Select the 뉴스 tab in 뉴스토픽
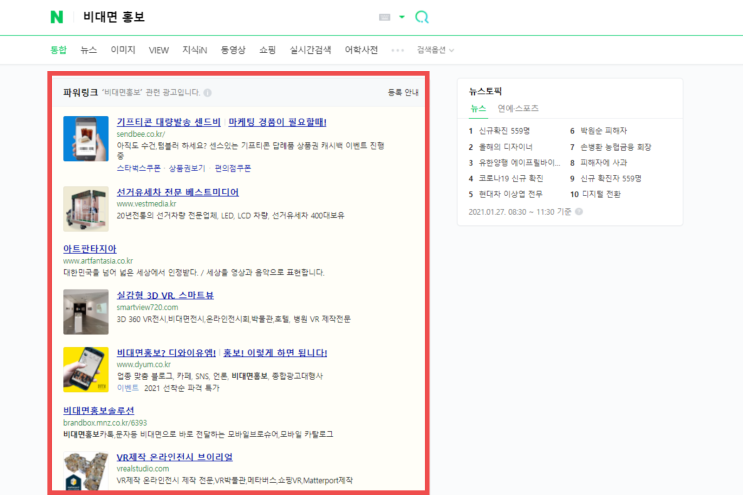 [478, 108]
